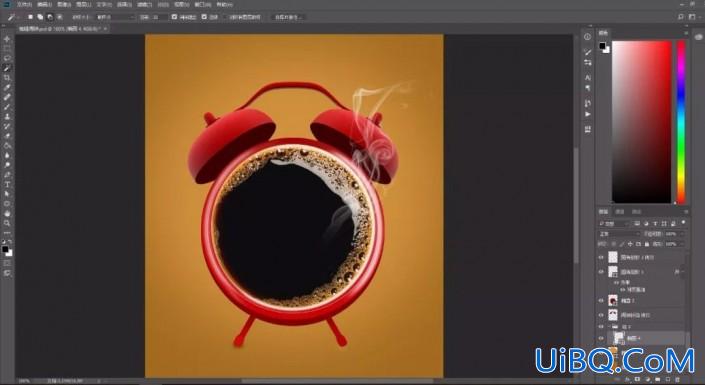The image size is (705, 385).
Task: Open the layer filter type dropdown
Action: coord(614,223)
